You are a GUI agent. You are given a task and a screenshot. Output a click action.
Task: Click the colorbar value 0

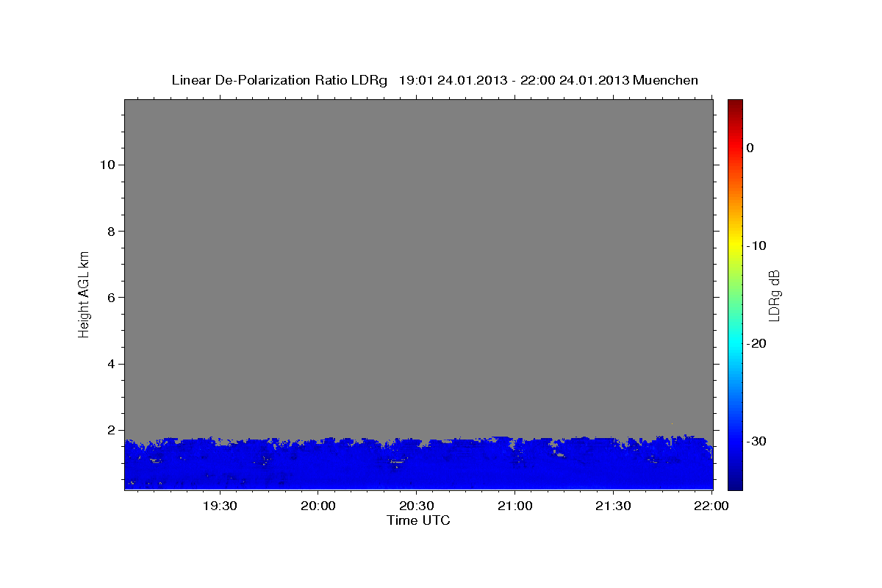point(750,148)
